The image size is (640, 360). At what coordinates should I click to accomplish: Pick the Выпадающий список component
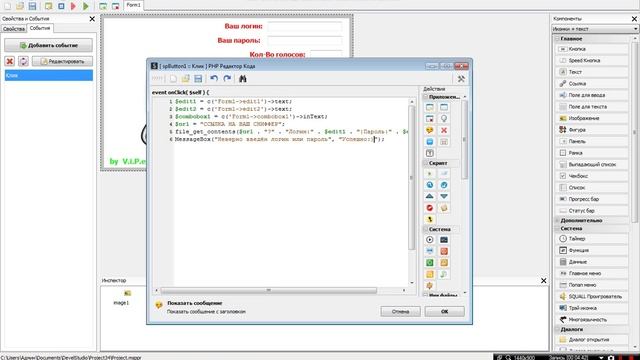pos(592,164)
